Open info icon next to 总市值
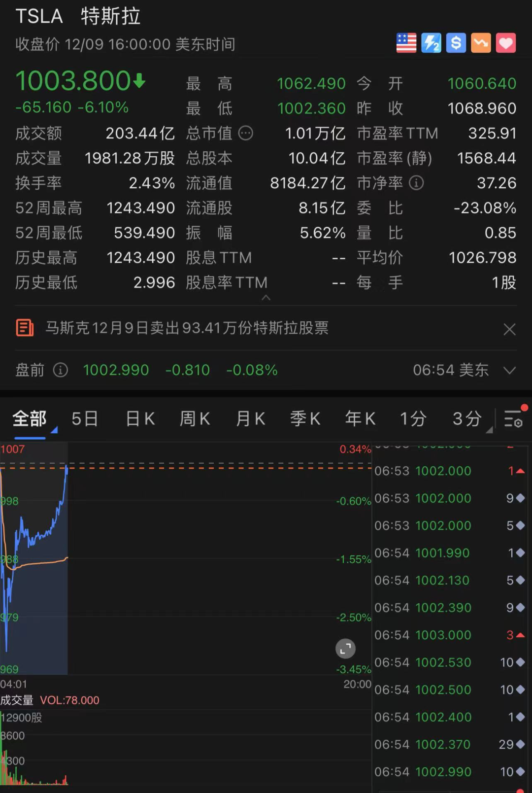Screen dimensions: 532x793 pyautogui.click(x=245, y=133)
